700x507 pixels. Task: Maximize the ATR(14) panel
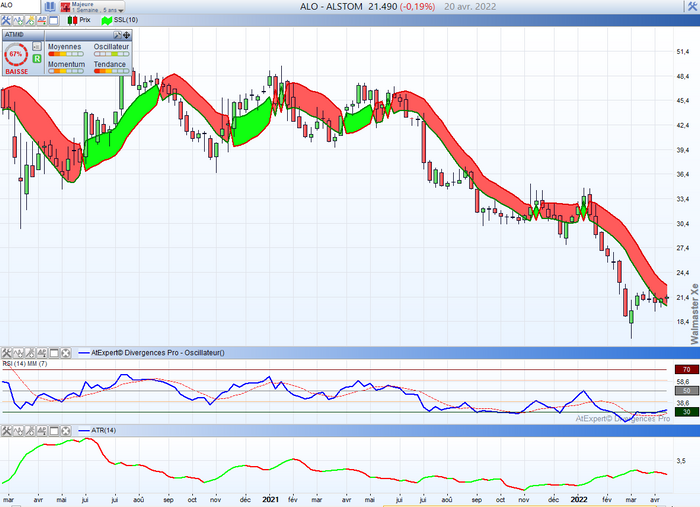54,431
